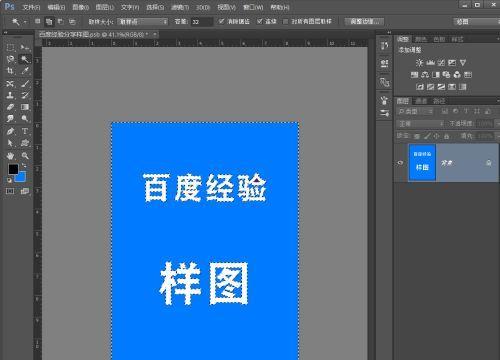Add a Vibrance adjustment

tap(463, 63)
